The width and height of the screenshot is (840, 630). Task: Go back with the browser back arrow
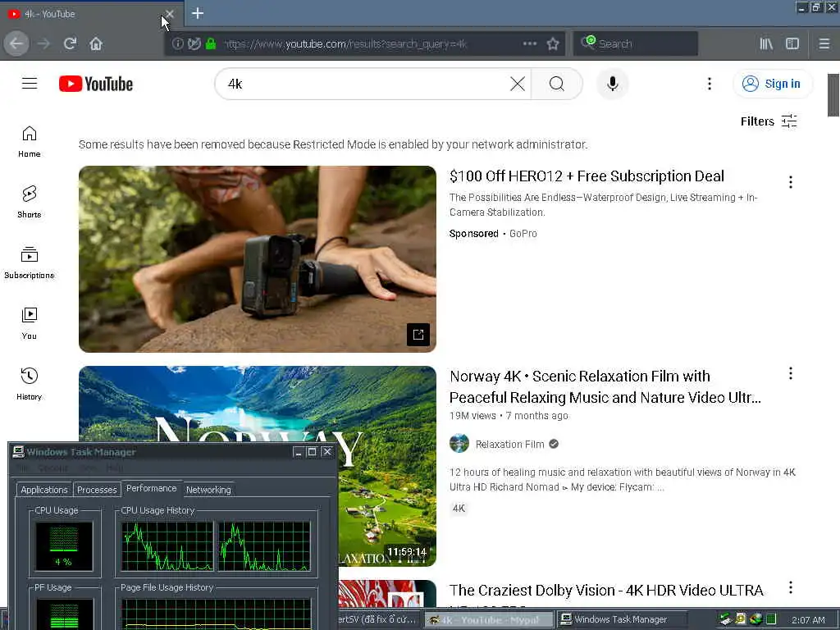pyautogui.click(x=16, y=43)
